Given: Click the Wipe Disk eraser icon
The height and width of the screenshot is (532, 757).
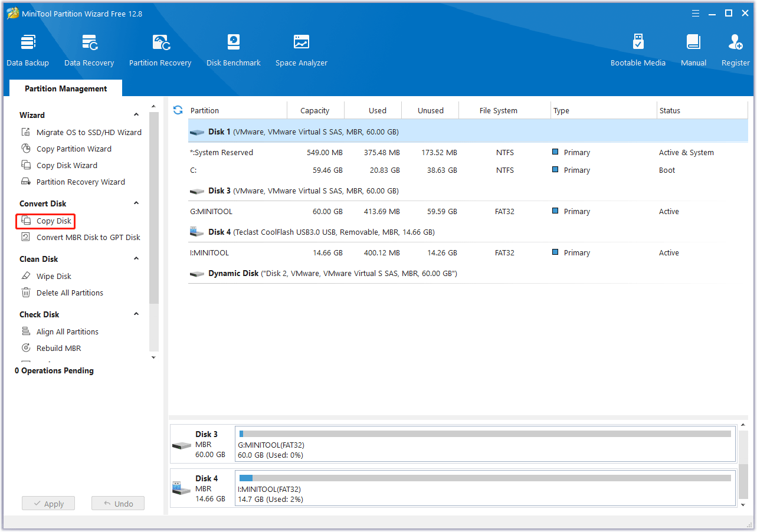Looking at the screenshot, I should coord(26,276).
